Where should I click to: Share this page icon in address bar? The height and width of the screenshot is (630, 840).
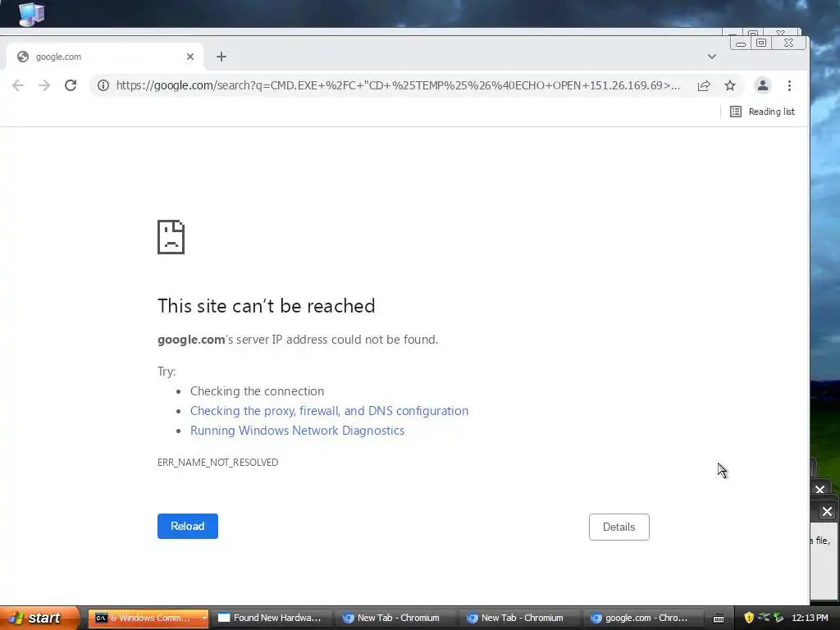[703, 85]
